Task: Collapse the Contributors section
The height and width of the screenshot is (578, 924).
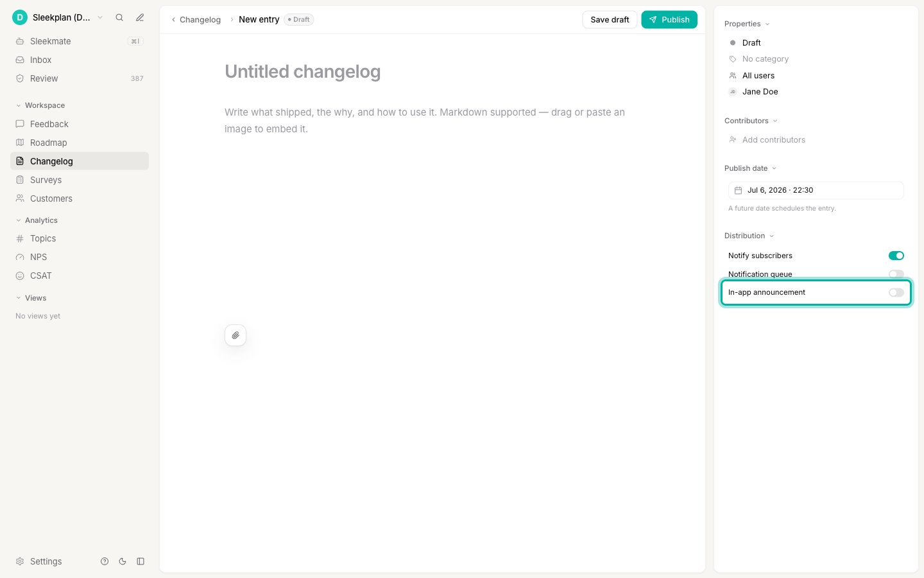Action: click(751, 121)
